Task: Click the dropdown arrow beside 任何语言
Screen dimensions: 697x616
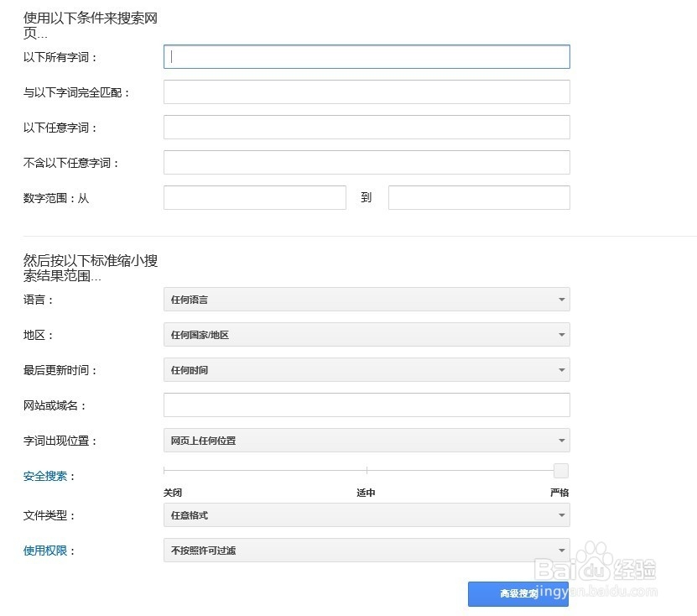Action: tap(560, 299)
